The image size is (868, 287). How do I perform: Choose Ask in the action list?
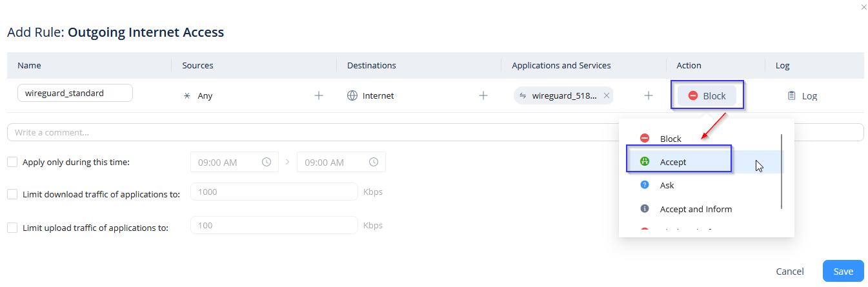click(667, 185)
